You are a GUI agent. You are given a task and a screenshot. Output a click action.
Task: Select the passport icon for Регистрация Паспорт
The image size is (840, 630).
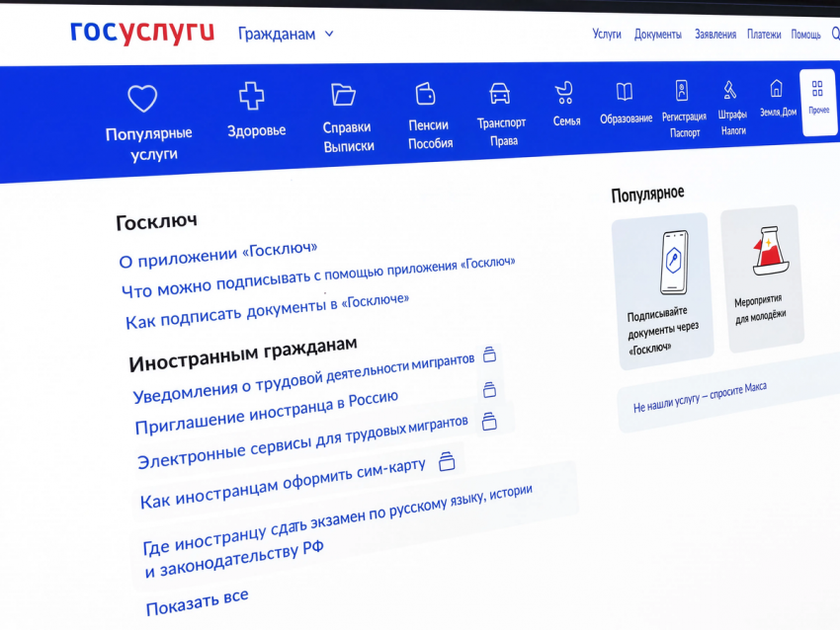point(682,91)
